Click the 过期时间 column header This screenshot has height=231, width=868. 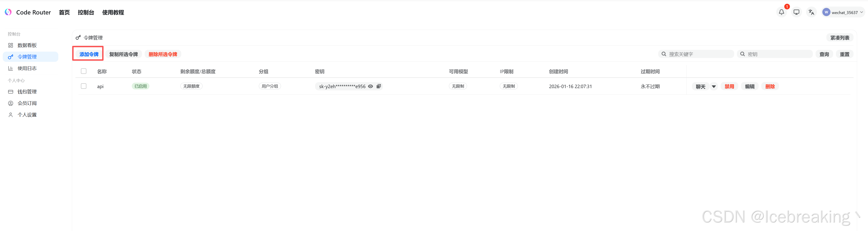click(x=650, y=72)
